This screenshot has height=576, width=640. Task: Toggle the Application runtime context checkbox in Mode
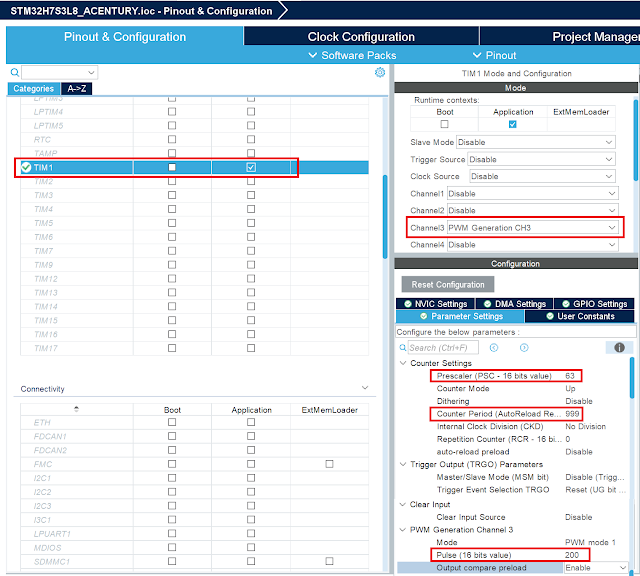(x=513, y=124)
